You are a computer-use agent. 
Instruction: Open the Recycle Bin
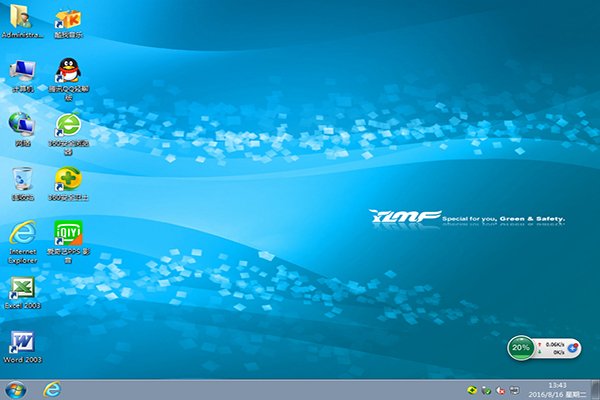pos(22,180)
